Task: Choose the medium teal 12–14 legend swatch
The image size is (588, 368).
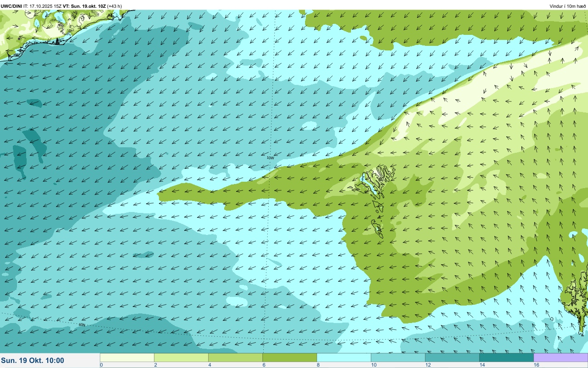Action: tap(452, 357)
